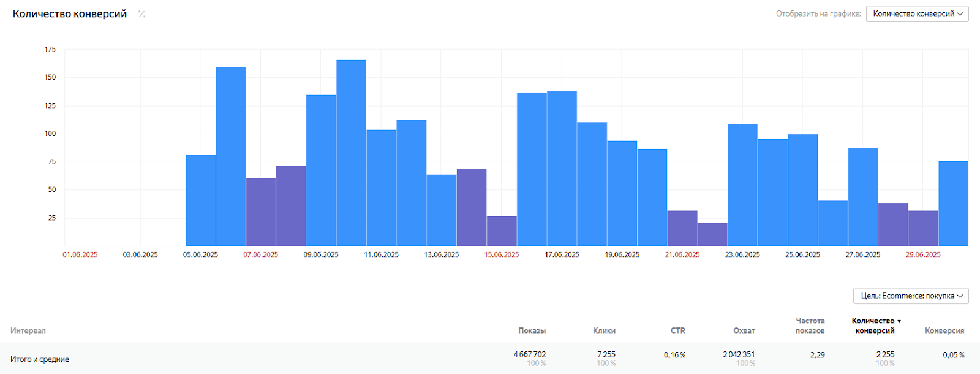Viewport: 980px width, 374px height.
Task: Click the "Отобразить на графике:" label
Action: (x=818, y=13)
